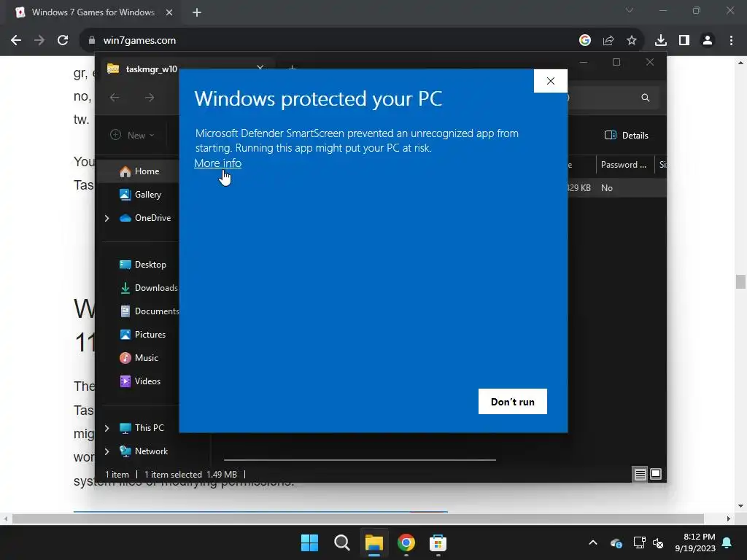Screen dimensions: 747x560
Task: Toggle Chrome side panel icon
Action: point(684,41)
